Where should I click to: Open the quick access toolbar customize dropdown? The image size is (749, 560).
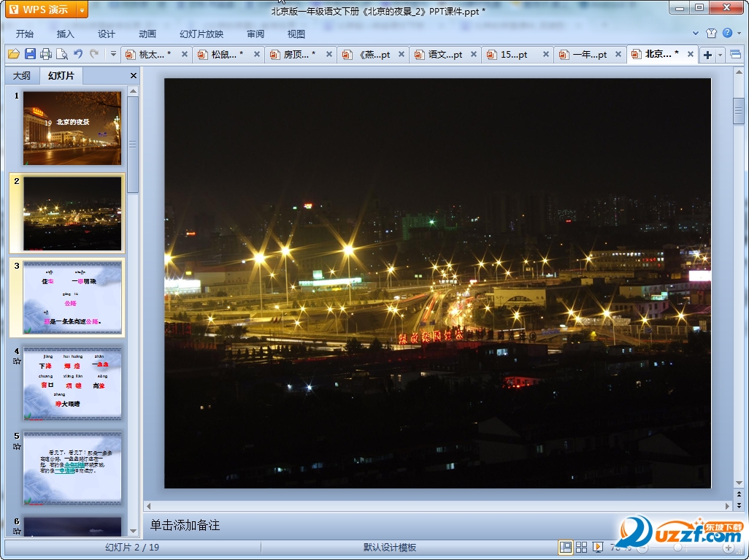click(x=113, y=54)
